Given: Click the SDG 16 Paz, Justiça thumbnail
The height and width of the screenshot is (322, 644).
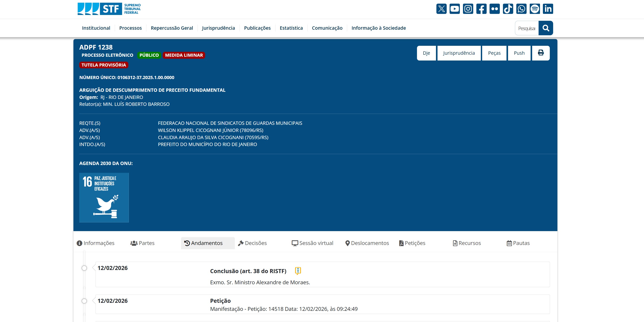Looking at the screenshot, I should (104, 197).
